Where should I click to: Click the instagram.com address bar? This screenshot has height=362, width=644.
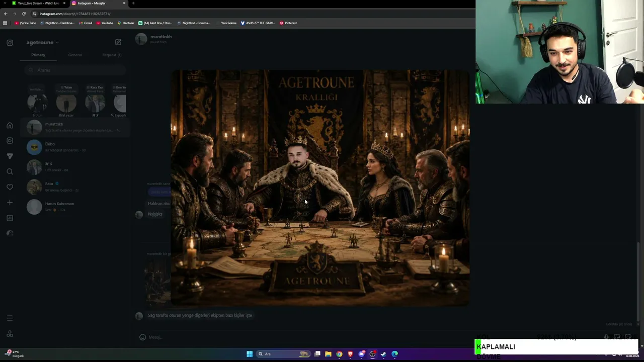coord(252,14)
